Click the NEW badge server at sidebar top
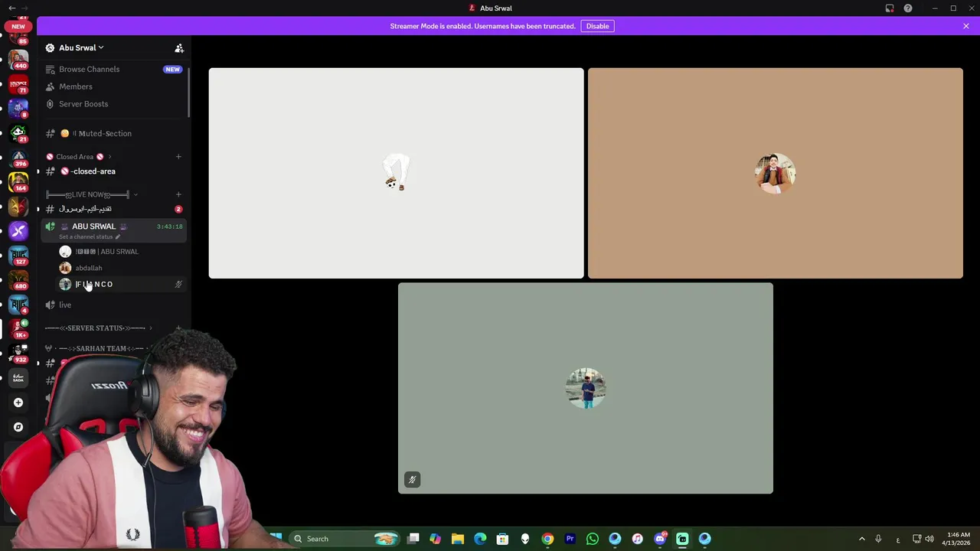980x551 pixels. point(18,26)
